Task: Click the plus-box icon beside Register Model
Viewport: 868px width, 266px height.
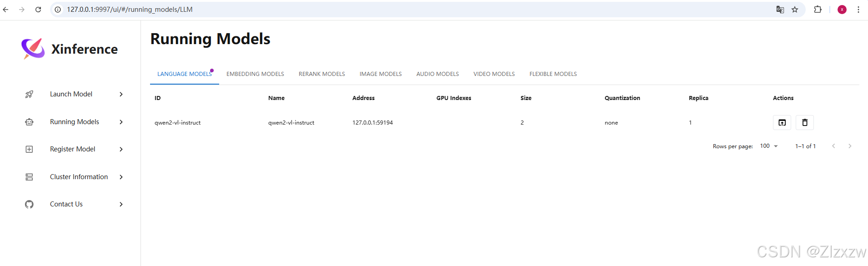Action: coord(29,149)
